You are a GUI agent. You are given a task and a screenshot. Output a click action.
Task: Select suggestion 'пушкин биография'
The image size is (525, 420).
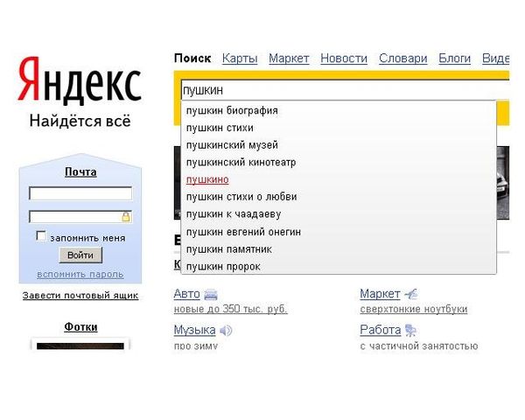click(x=339, y=110)
